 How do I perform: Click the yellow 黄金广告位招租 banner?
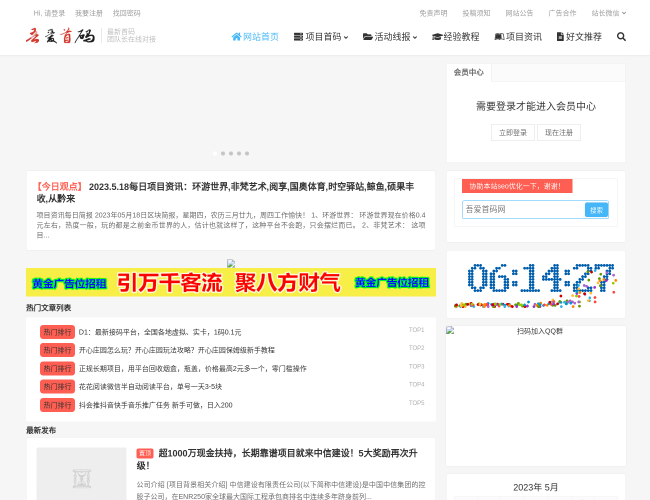[x=231, y=282]
